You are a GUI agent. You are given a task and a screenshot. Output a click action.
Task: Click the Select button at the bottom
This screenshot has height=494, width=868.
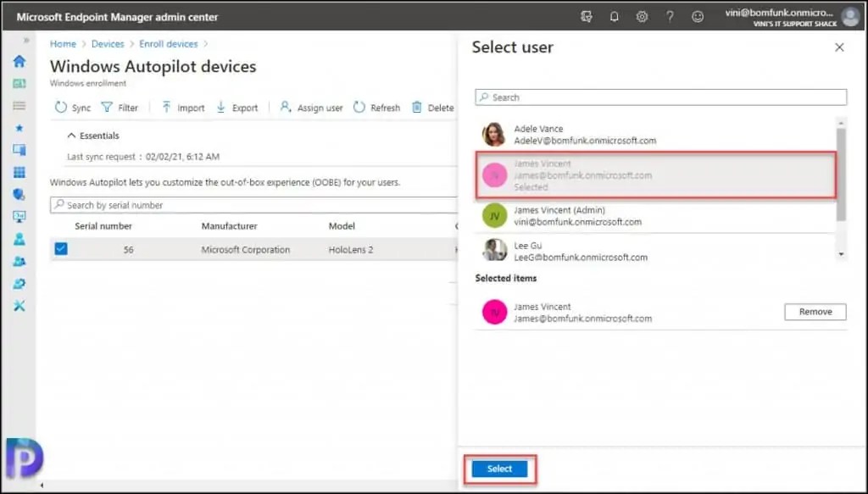(499, 469)
